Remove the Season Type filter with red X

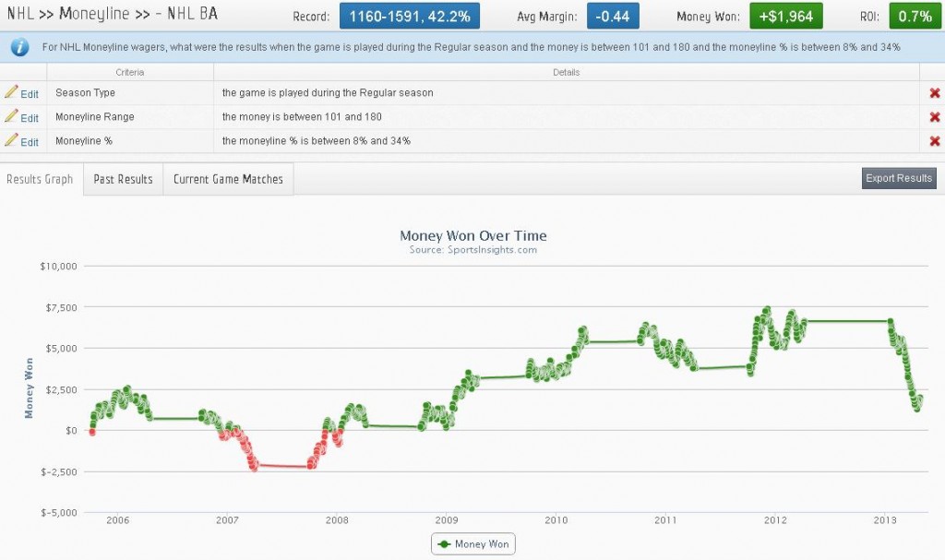pos(935,93)
